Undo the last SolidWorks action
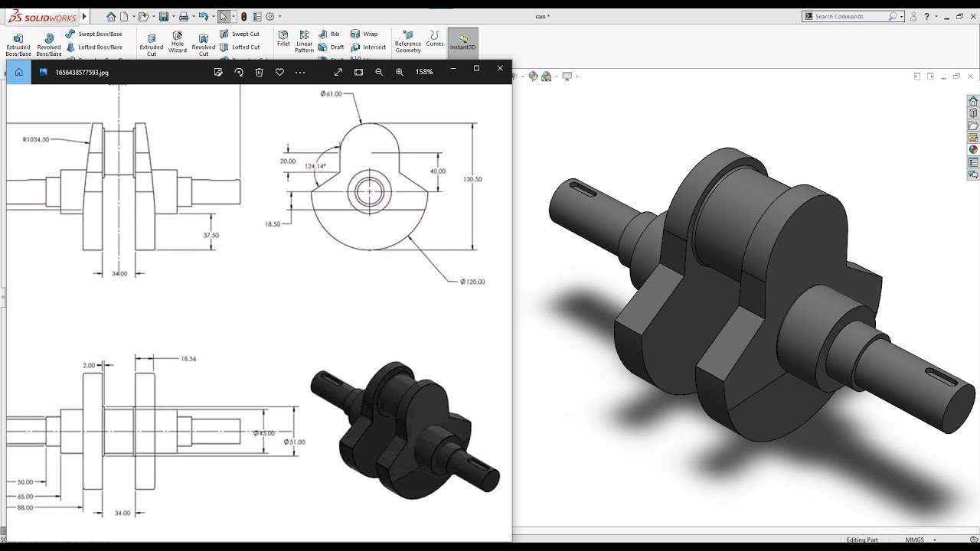 click(203, 16)
